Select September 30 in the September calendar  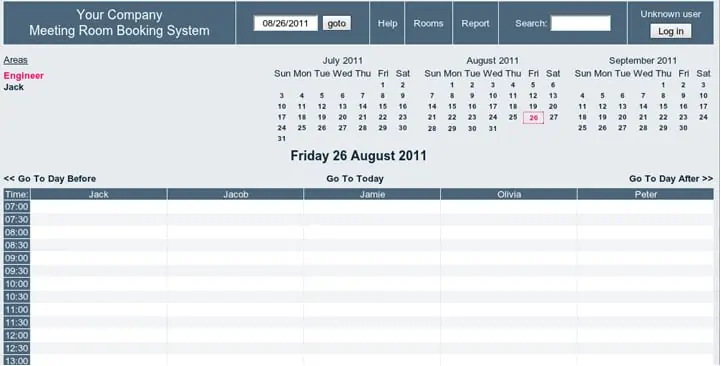point(683,128)
